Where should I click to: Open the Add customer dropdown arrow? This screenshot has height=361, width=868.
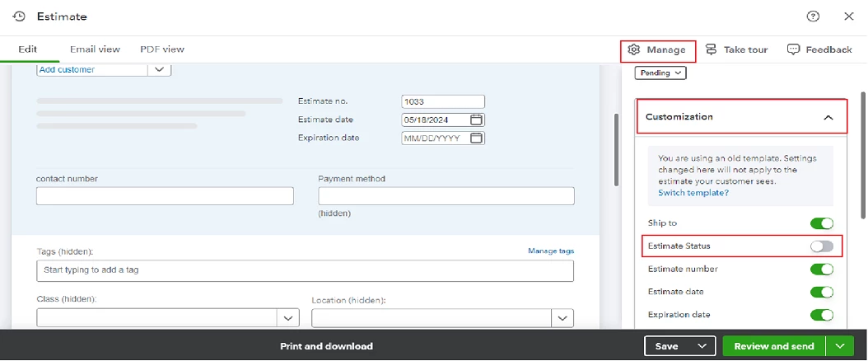[x=160, y=70]
